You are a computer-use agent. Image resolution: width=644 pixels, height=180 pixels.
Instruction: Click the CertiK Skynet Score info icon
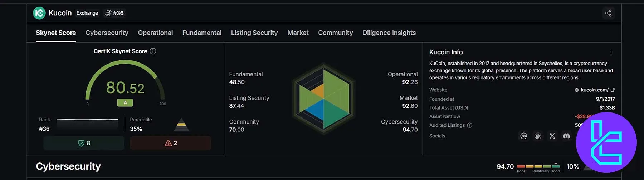[x=153, y=51]
